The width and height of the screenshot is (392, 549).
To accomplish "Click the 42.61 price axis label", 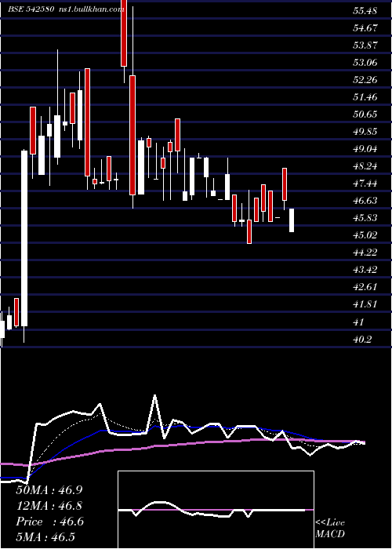I will tap(365, 287).
